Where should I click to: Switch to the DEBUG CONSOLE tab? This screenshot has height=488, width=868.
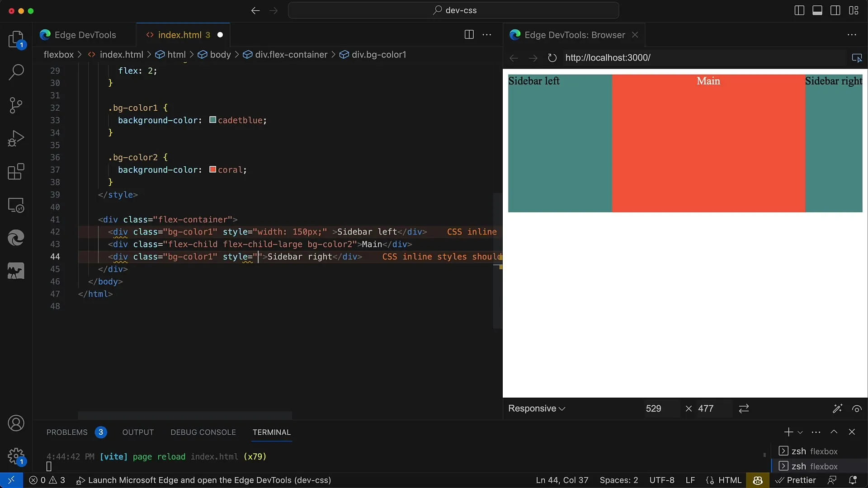click(x=203, y=432)
